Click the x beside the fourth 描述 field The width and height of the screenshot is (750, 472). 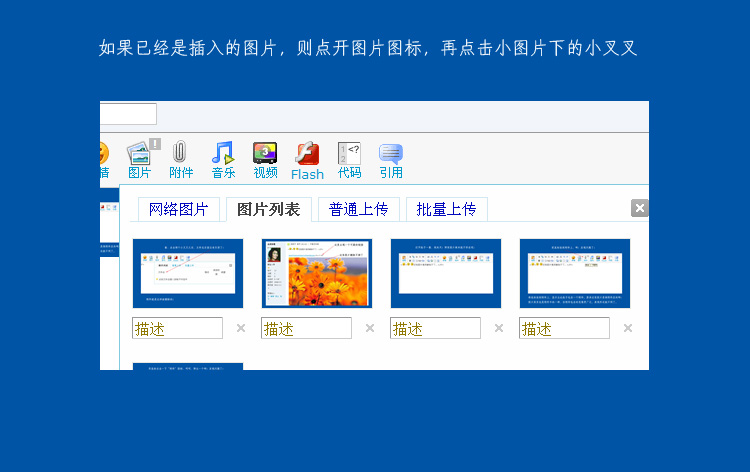click(627, 328)
